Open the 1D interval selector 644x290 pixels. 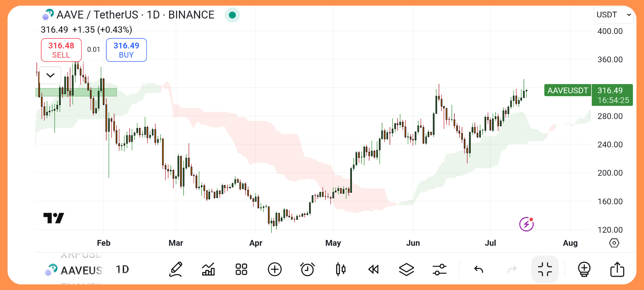(122, 270)
